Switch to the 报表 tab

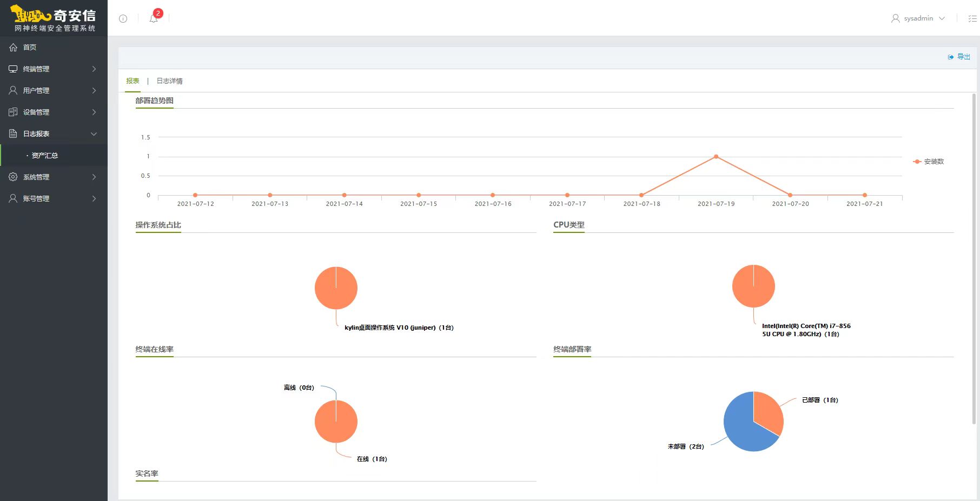[x=133, y=81]
